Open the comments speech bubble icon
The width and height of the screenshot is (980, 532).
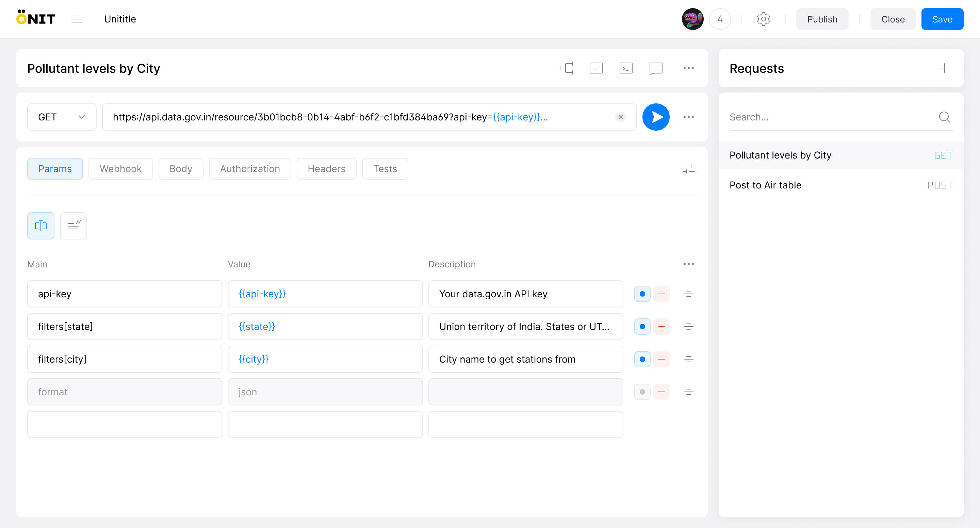tap(655, 68)
